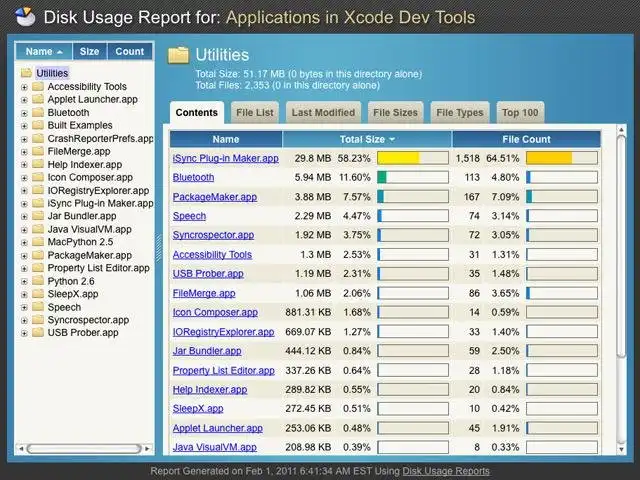The height and width of the screenshot is (480, 640).
Task: Click folder icon beside iSync Plug-in Maker.app in tree
Action: click(38, 203)
